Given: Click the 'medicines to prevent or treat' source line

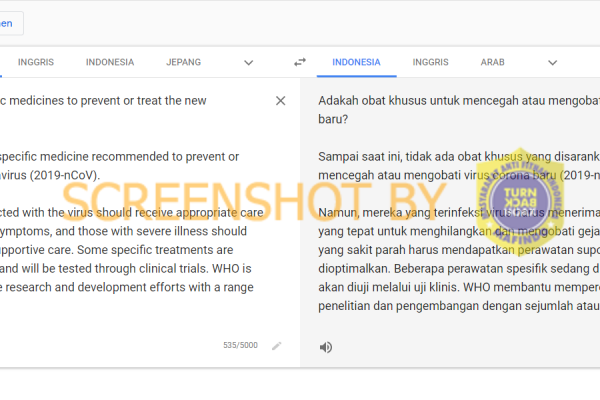Looking at the screenshot, I should point(103,101).
